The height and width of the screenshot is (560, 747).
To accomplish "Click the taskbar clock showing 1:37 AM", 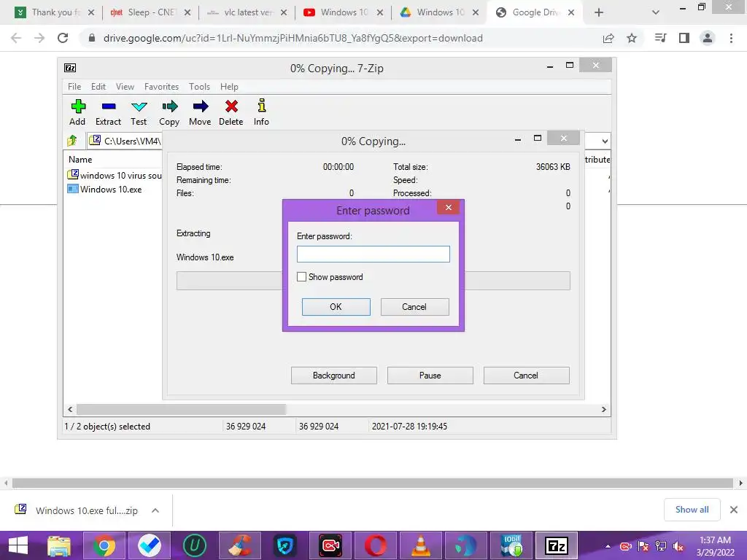I will point(715,546).
